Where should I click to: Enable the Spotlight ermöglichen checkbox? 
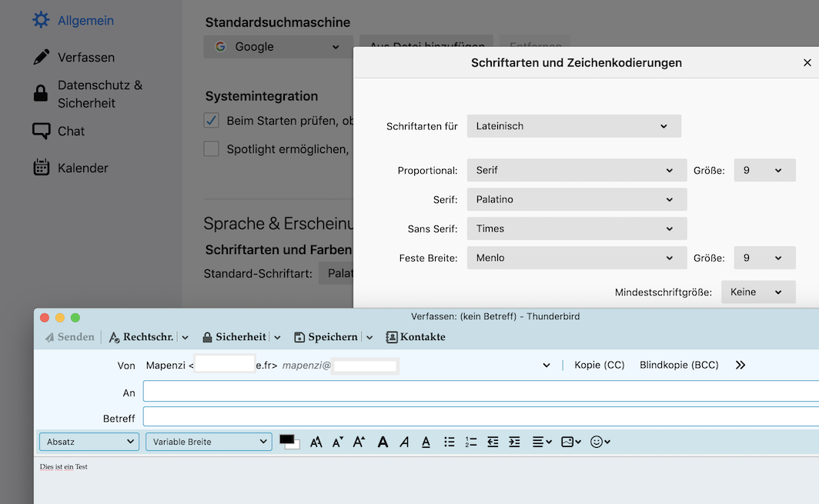(212, 149)
